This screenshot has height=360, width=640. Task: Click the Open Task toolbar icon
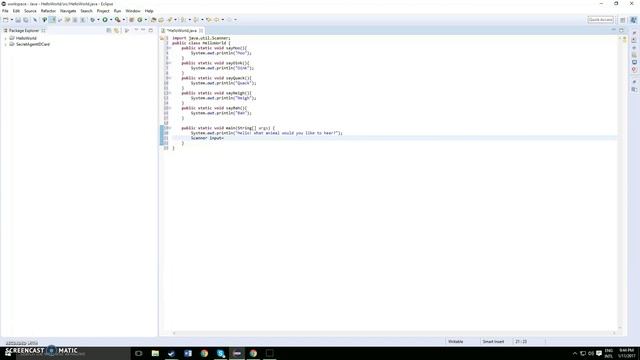point(161,20)
